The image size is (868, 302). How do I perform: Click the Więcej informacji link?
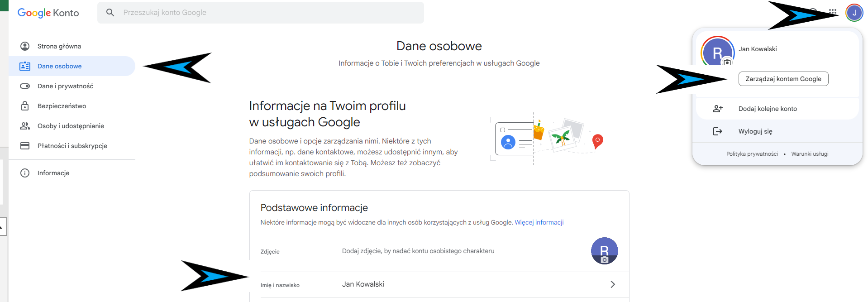coord(539,222)
